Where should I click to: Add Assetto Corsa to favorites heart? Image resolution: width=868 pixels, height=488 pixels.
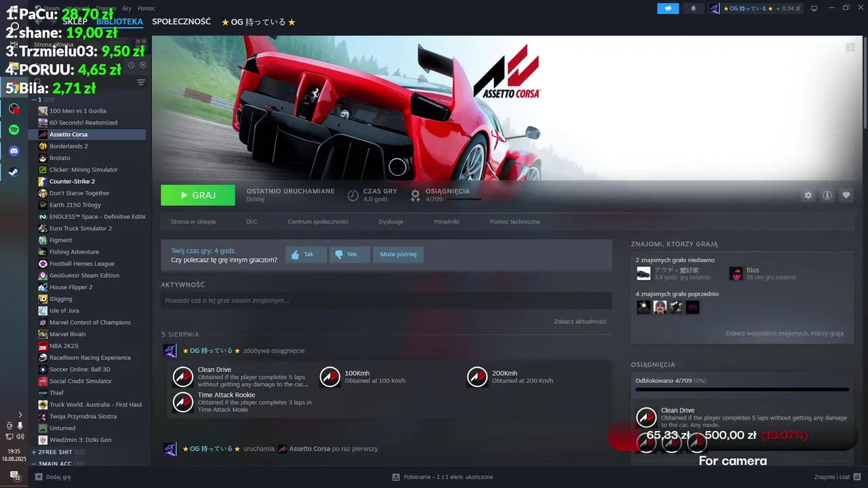click(846, 195)
